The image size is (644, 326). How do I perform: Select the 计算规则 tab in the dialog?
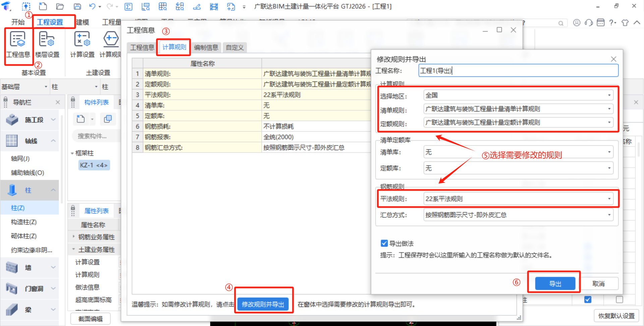[174, 47]
